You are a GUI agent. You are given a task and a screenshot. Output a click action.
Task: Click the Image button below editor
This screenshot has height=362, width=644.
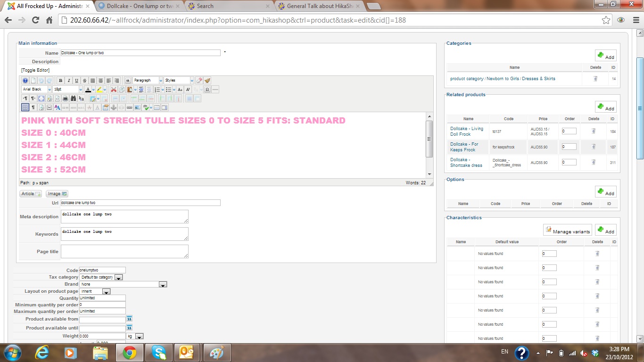57,194
